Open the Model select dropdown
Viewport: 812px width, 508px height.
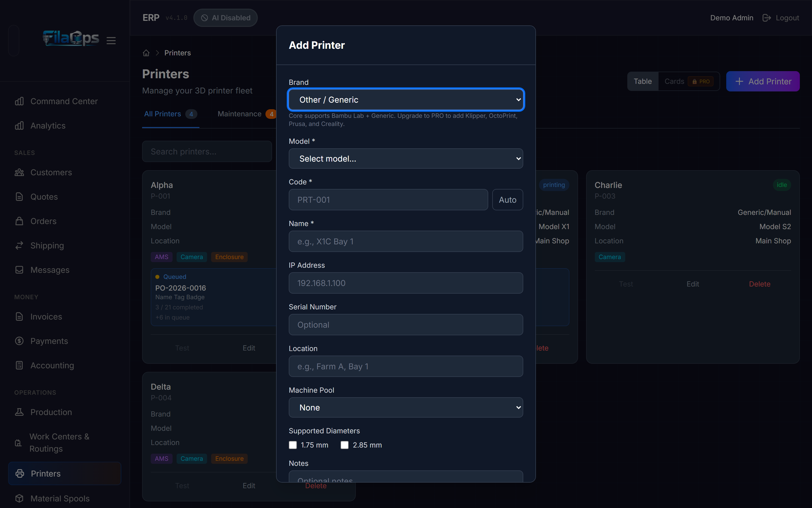click(406, 158)
